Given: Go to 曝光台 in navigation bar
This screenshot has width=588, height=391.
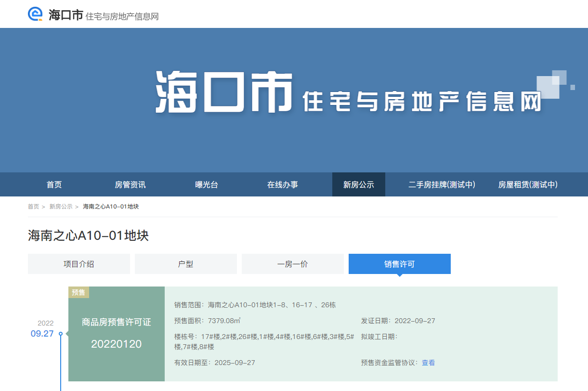Looking at the screenshot, I should pos(207,184).
